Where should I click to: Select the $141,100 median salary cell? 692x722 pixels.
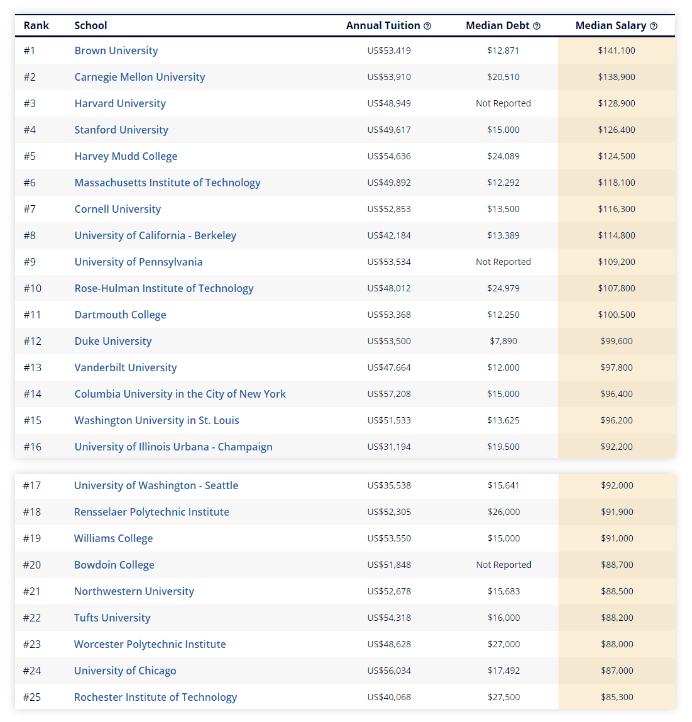(x=616, y=51)
